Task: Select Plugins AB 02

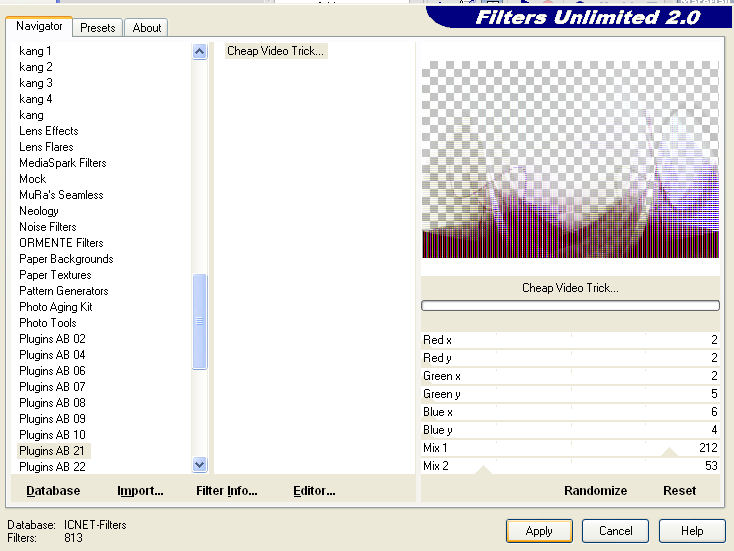Action: point(52,338)
